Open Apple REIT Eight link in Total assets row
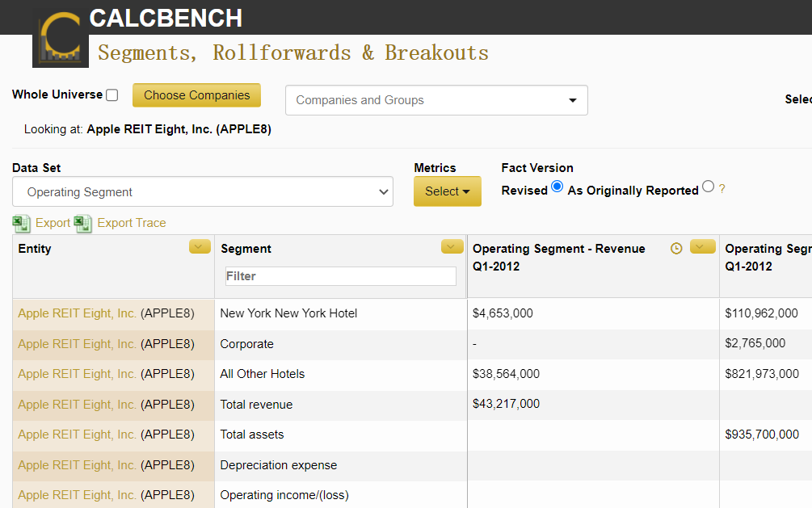Screen dimensions: 812x508 pyautogui.click(x=78, y=435)
